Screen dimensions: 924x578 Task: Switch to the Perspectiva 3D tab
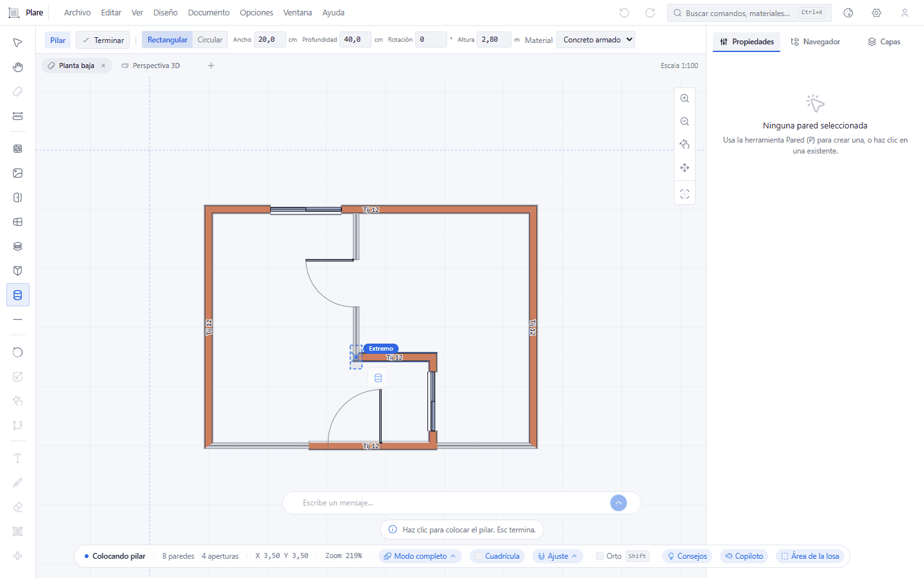tap(151, 66)
